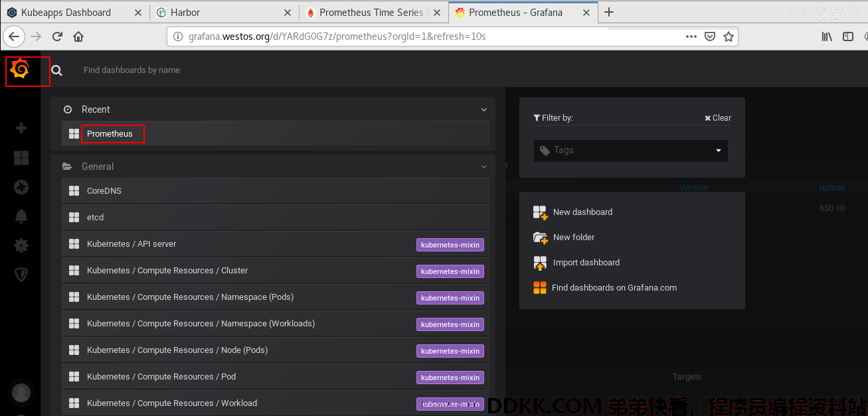Click the New dashboard link
This screenshot has width=868, height=416.
tap(582, 212)
